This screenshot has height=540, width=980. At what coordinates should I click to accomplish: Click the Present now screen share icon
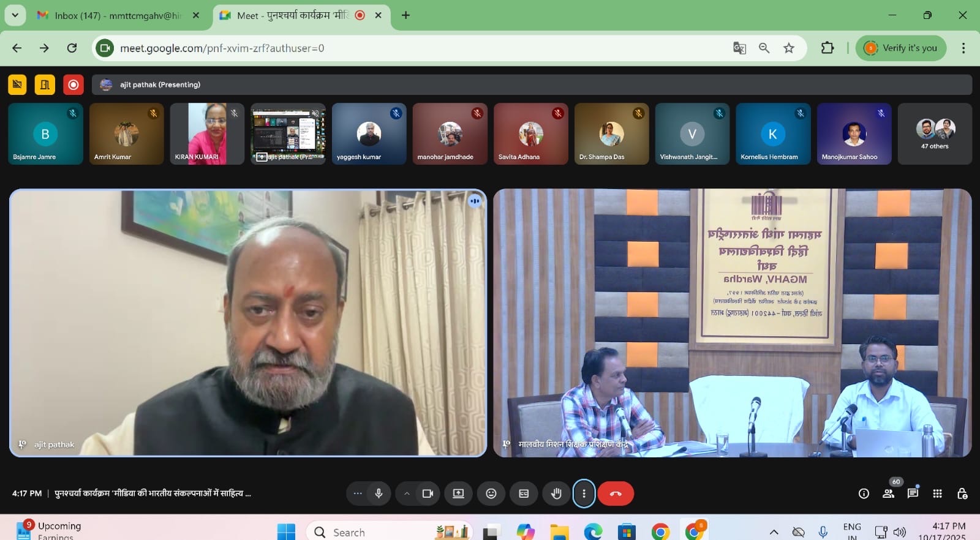[458, 493]
